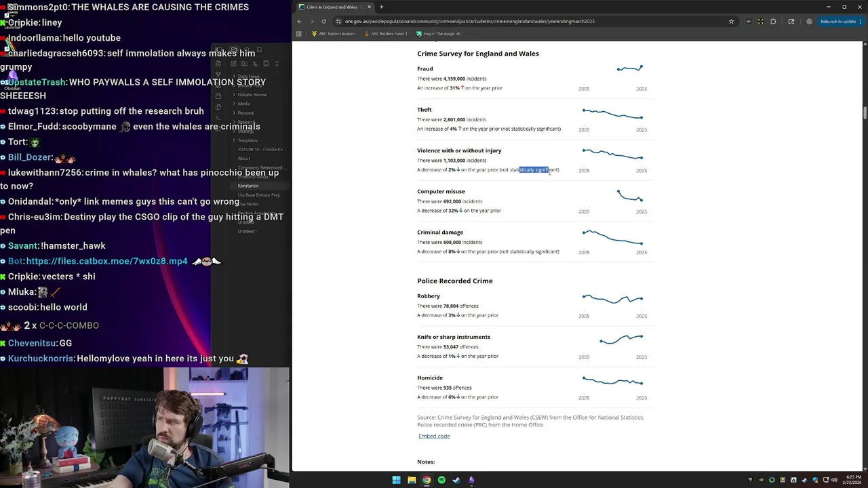Open the clock showing 6:25 PM
The width and height of the screenshot is (868, 488).
[x=854, y=479]
